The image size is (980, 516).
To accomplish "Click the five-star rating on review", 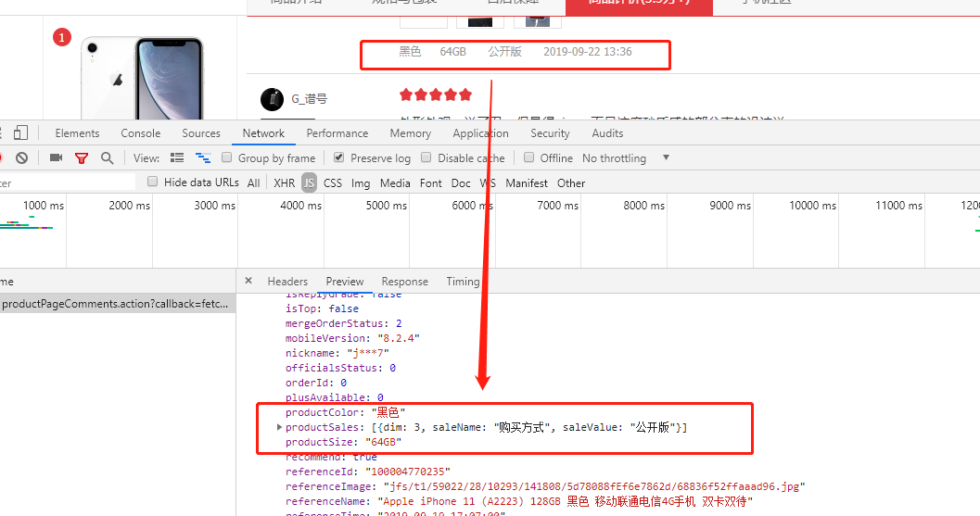I will 436,94.
